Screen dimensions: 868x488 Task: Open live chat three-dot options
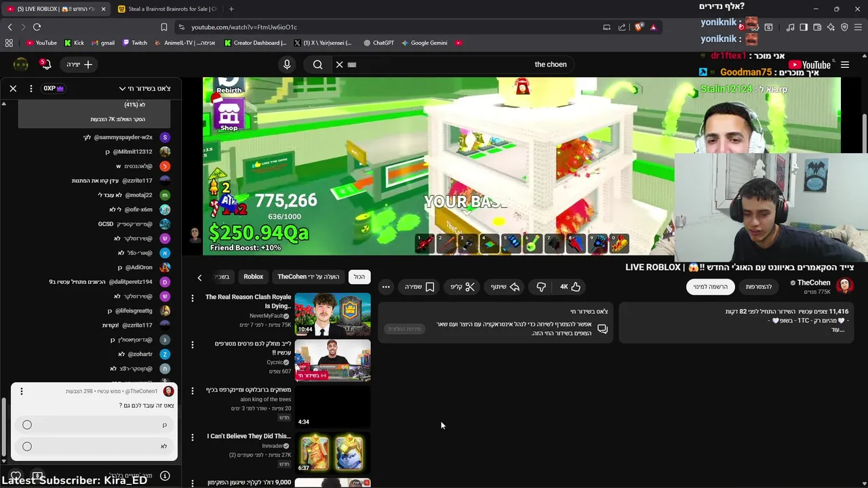click(x=31, y=88)
